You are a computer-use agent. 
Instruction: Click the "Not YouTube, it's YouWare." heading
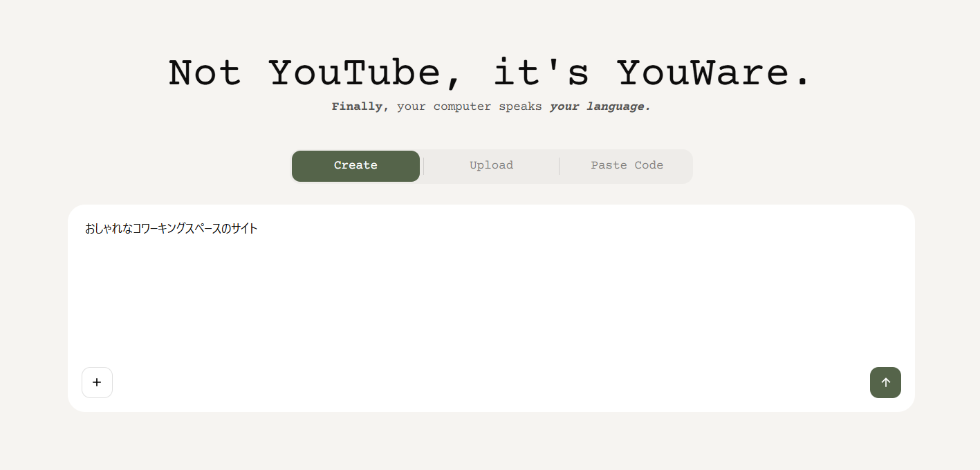[490, 73]
